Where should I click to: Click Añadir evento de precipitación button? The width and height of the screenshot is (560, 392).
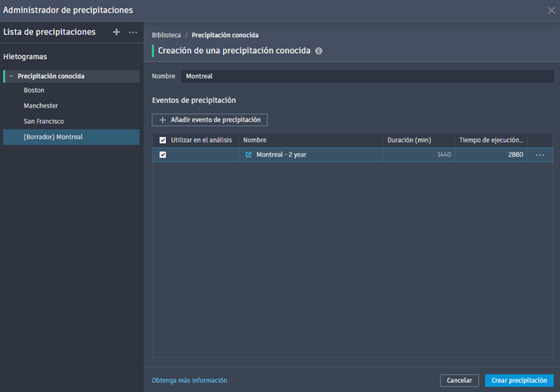click(x=210, y=119)
